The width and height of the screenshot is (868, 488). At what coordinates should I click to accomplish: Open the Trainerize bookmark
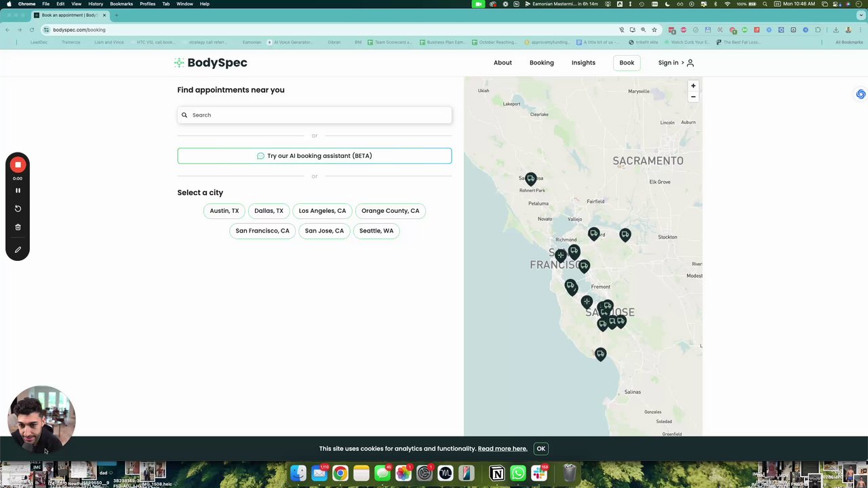point(71,43)
